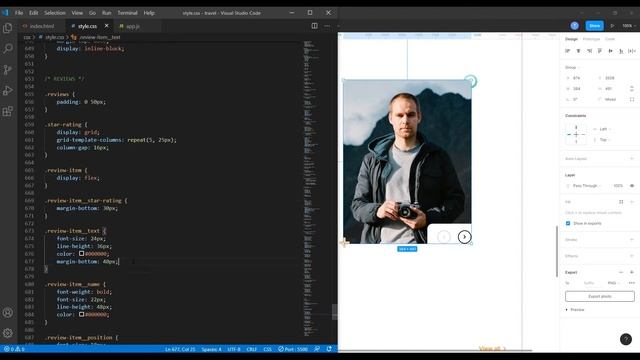Open the Run and Debug view
This screenshot has height=360, width=640.
click(x=7, y=90)
